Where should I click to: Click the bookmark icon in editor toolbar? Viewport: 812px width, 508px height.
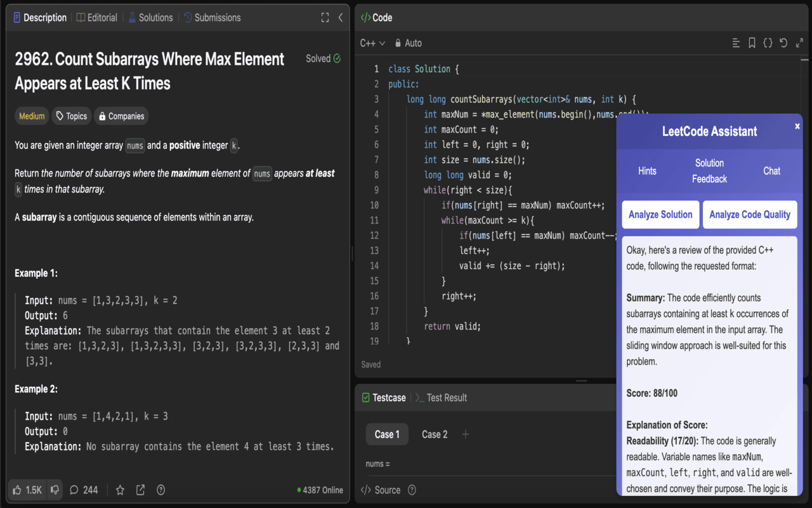pos(752,43)
